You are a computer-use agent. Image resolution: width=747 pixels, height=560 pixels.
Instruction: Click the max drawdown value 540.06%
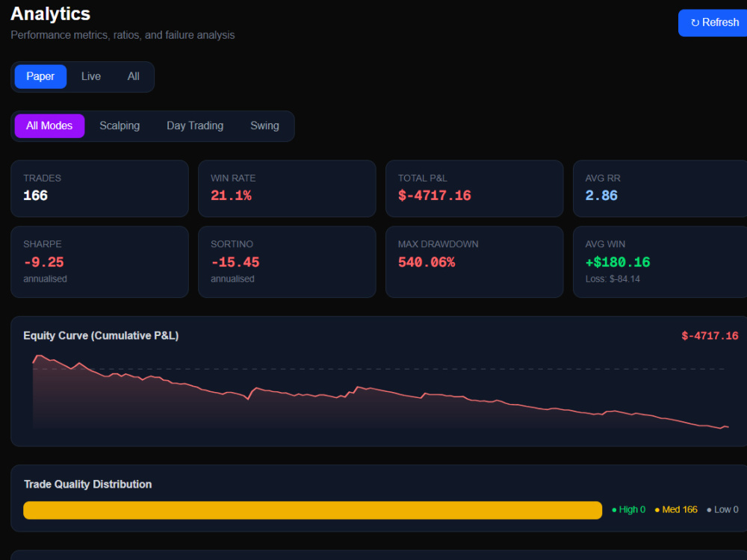427,262
